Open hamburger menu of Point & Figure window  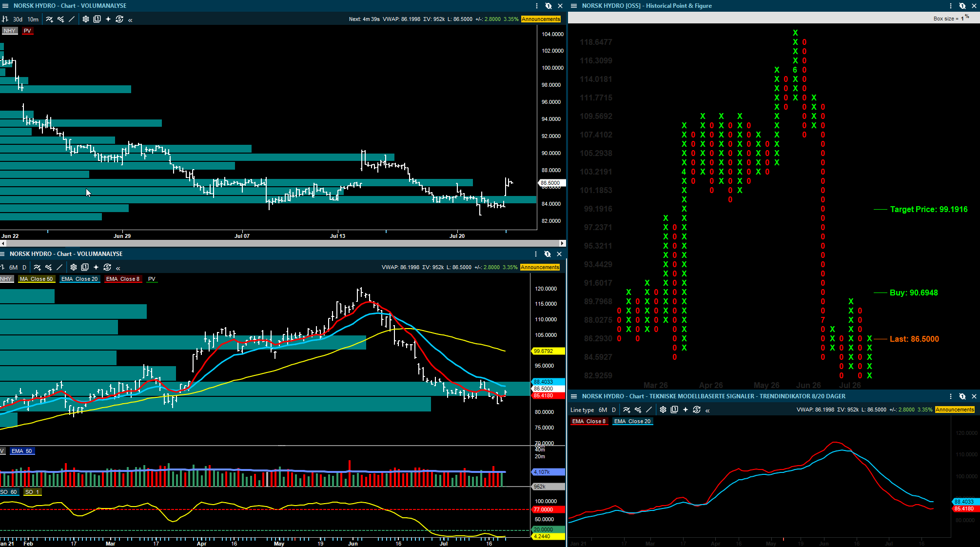point(574,6)
